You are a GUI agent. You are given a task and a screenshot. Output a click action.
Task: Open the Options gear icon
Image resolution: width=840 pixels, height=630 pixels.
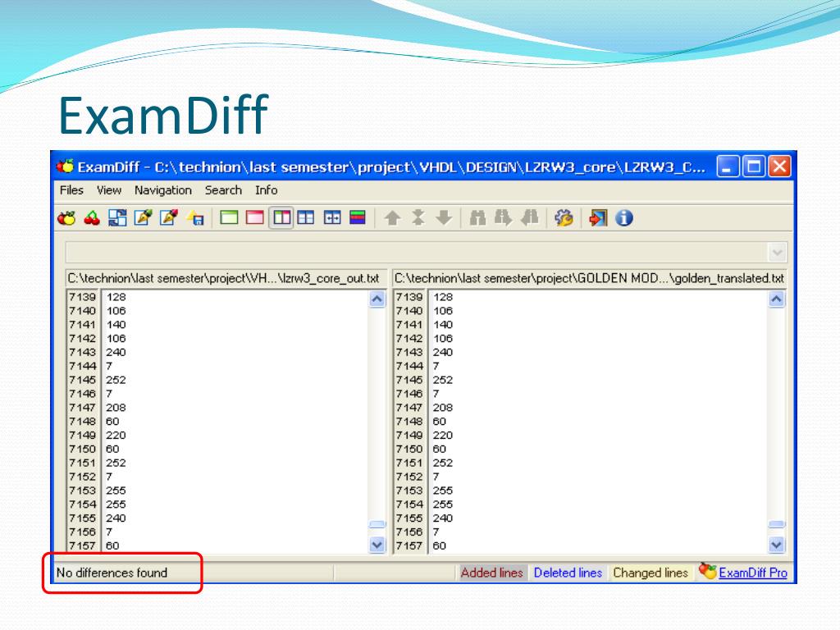click(x=564, y=218)
